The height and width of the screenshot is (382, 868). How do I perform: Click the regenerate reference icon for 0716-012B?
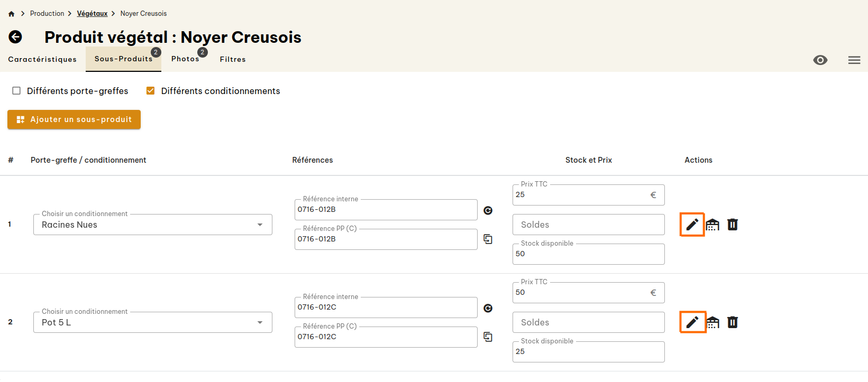tap(488, 210)
